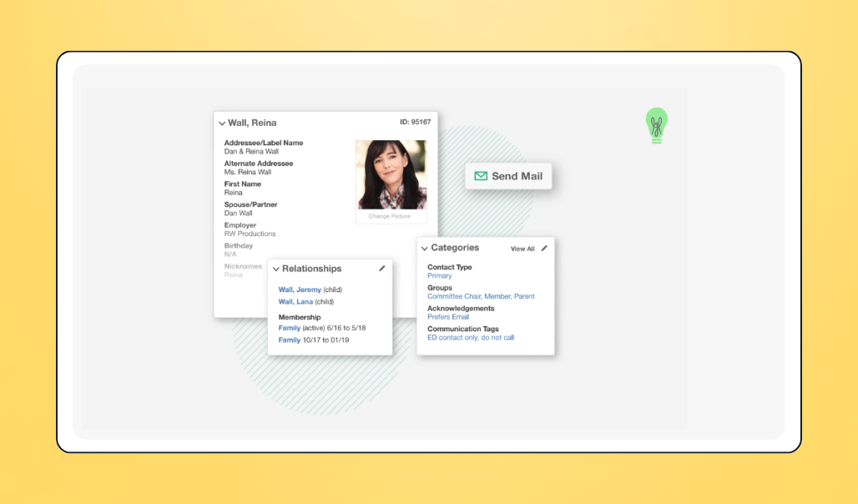This screenshot has height=504, width=858.
Task: Click Change Picture under the photo
Action: coord(390,216)
